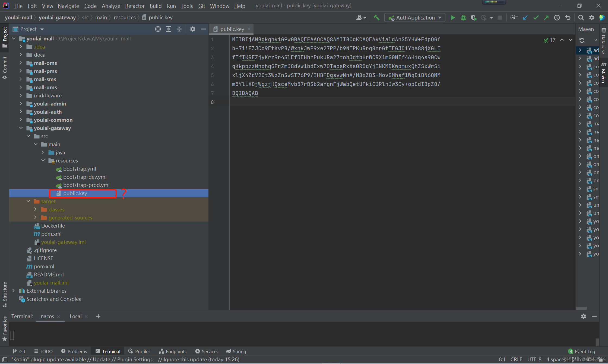Image resolution: width=608 pixels, height=364 pixels.
Task: Open the Project tool window stripe button
Action: [5, 37]
